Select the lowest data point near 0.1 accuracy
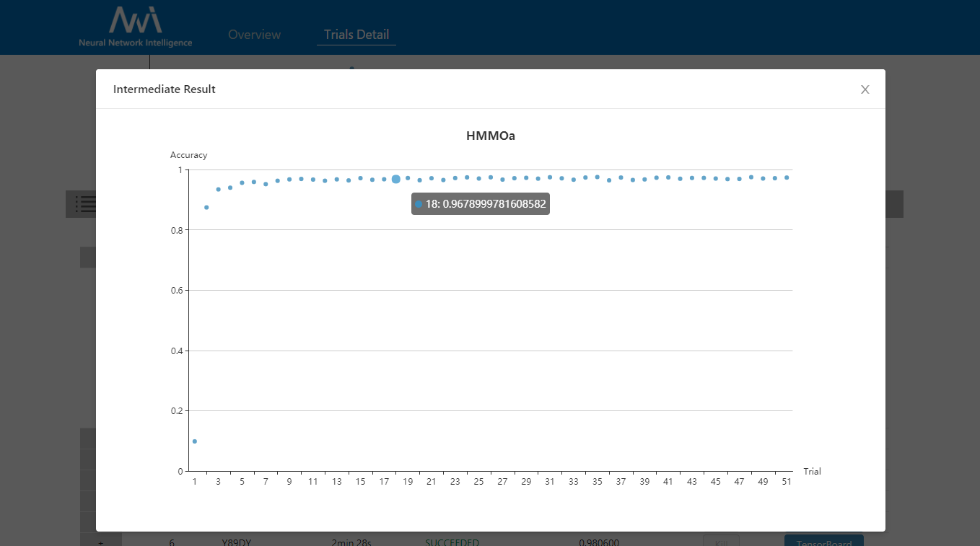 [195, 441]
